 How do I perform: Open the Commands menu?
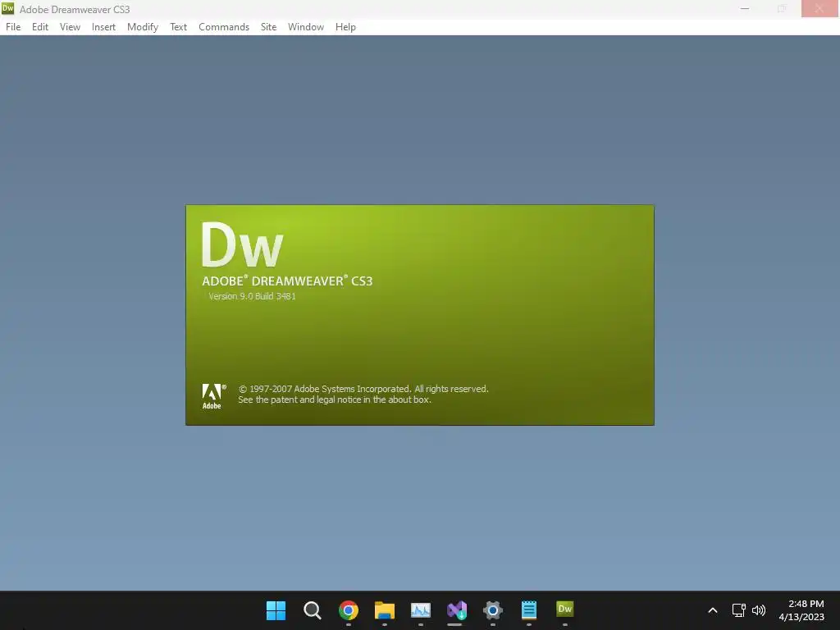coord(224,27)
